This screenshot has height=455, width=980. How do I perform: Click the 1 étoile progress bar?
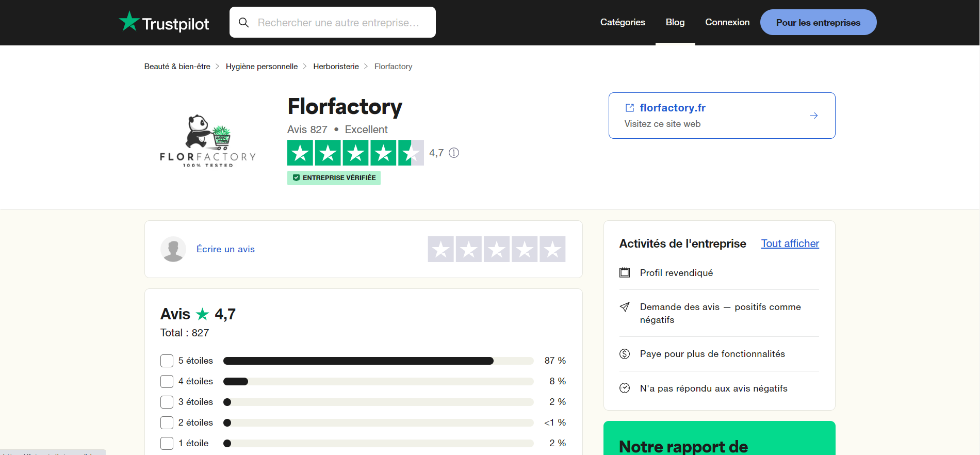point(378,443)
